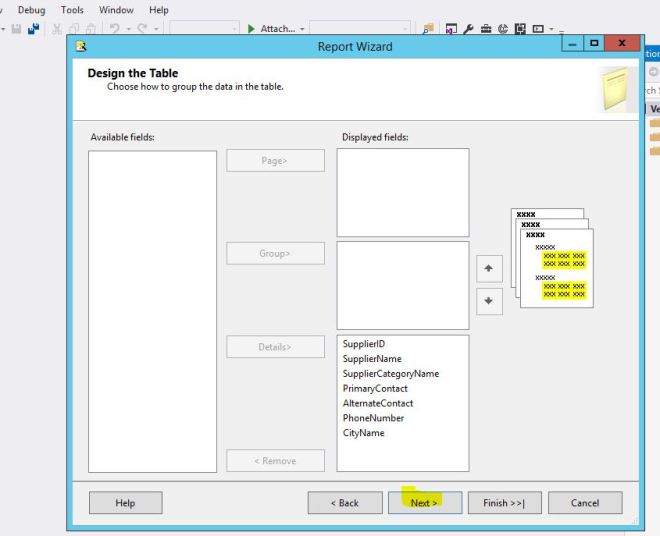Open the Help menu in menu bar
This screenshot has height=536, width=660.
click(x=158, y=10)
